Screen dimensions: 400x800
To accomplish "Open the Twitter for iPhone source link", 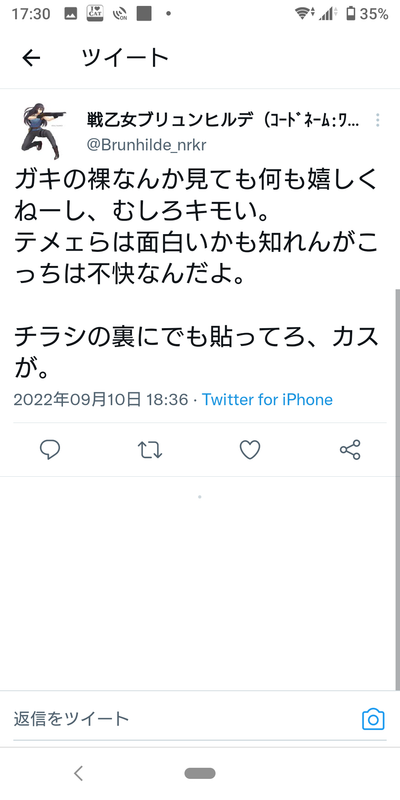I will click(x=267, y=399).
